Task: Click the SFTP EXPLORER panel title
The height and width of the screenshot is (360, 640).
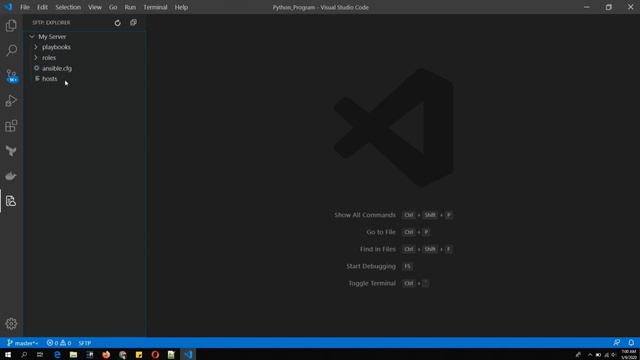Action: [51, 23]
